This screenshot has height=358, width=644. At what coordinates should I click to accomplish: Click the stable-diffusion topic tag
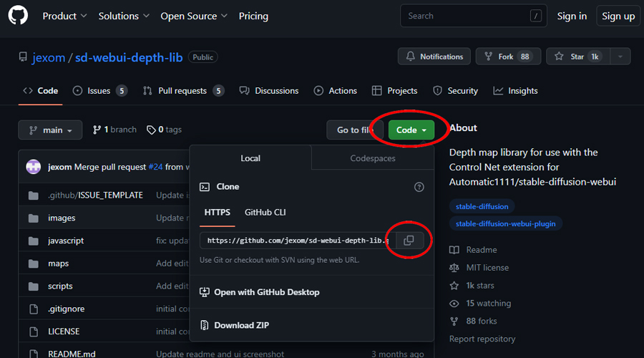tap(482, 206)
